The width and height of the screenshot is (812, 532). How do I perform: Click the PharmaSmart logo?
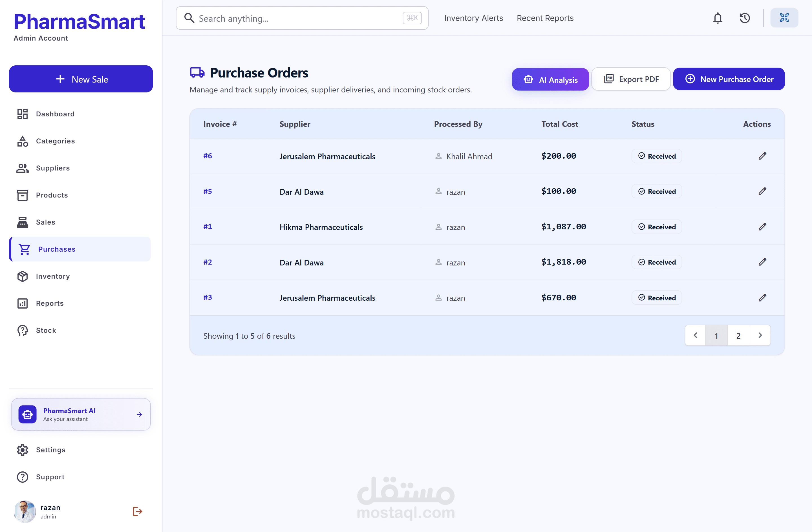click(79, 21)
